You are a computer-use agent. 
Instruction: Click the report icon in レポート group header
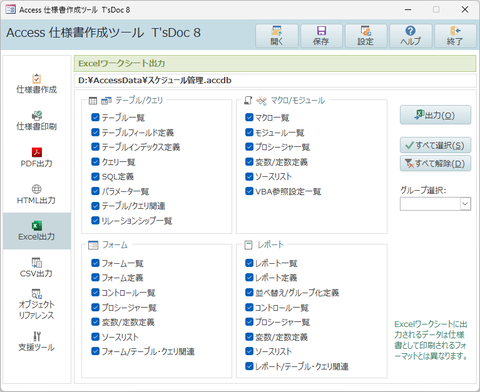click(x=248, y=245)
